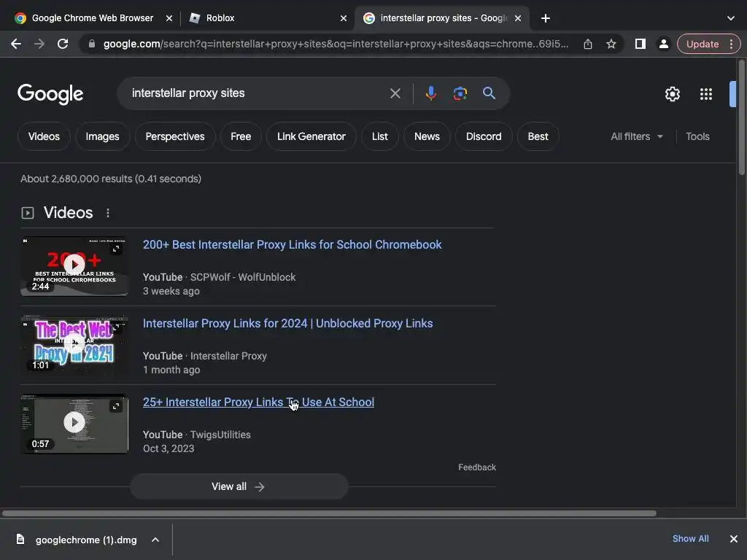Image resolution: width=747 pixels, height=560 pixels.
Task: Open the Chrome Update menu
Action: point(708,44)
